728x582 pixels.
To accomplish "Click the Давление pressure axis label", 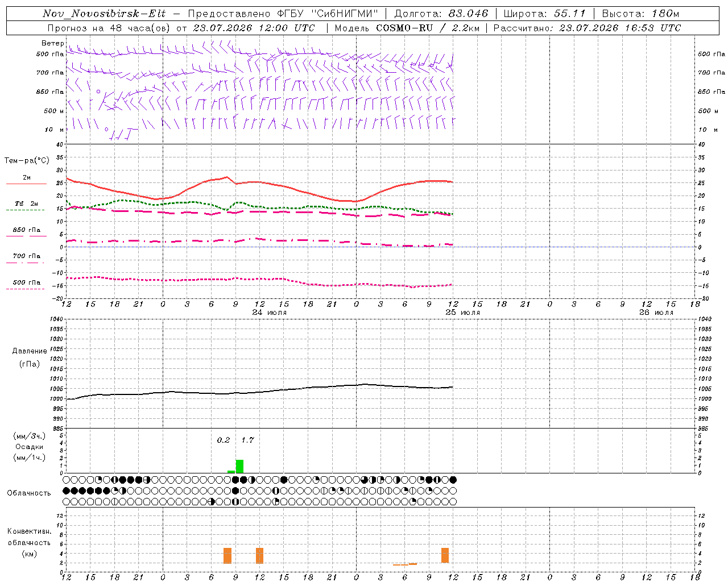I will [30, 351].
